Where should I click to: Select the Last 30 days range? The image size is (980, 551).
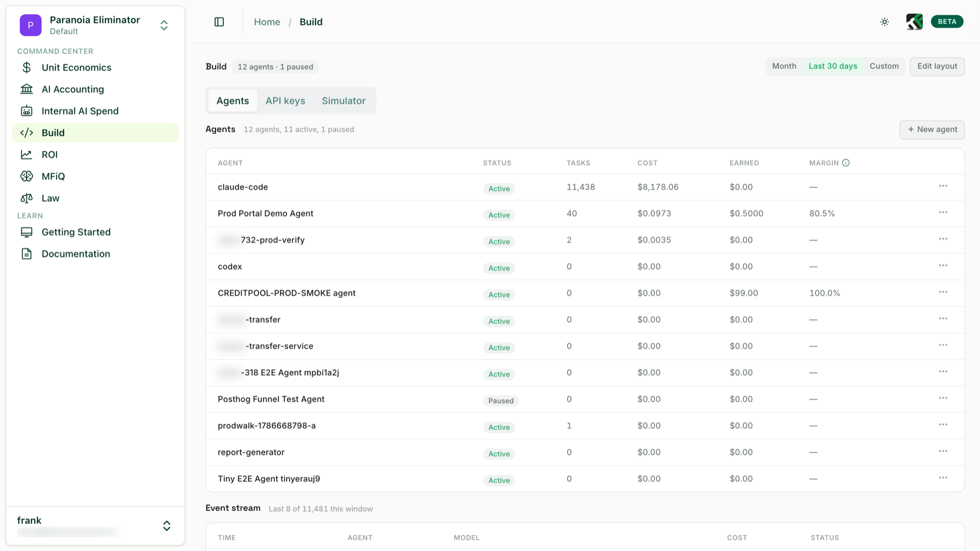point(833,66)
